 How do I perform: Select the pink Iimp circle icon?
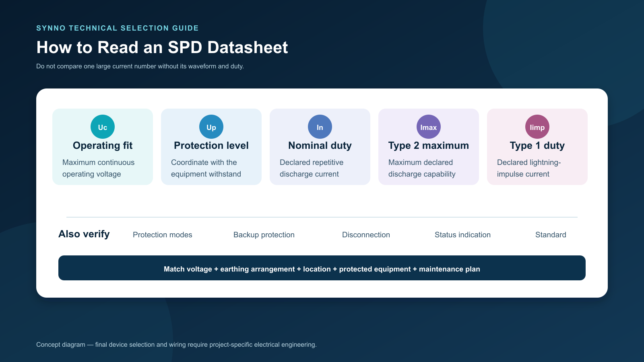tap(537, 127)
